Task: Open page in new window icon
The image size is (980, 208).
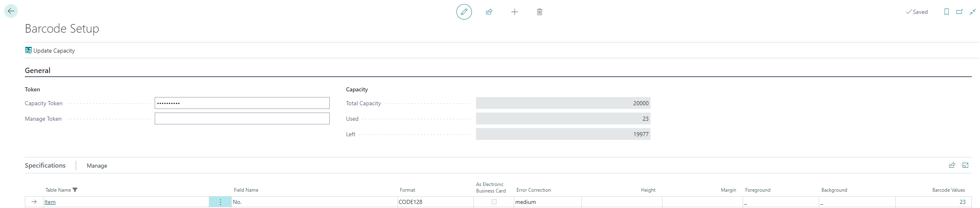Action: pos(959,12)
